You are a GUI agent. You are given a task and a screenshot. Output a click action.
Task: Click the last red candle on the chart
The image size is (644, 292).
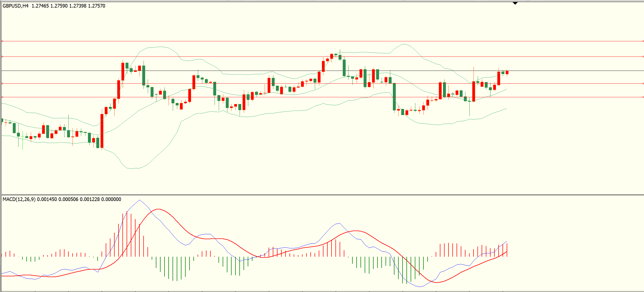coord(507,73)
